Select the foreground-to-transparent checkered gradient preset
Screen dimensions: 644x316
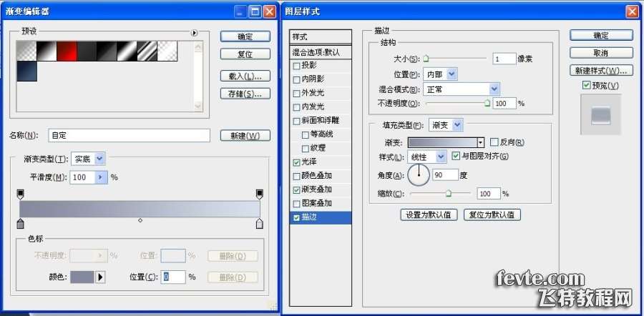click(x=26, y=51)
